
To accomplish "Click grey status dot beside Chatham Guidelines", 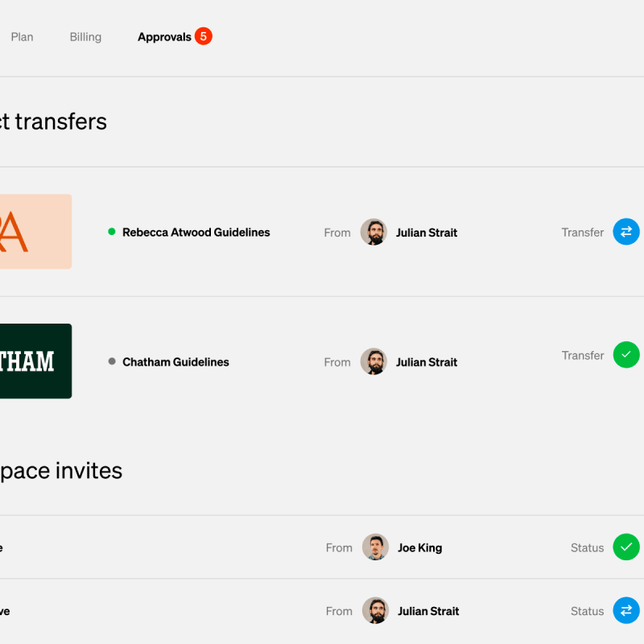I will (112, 361).
